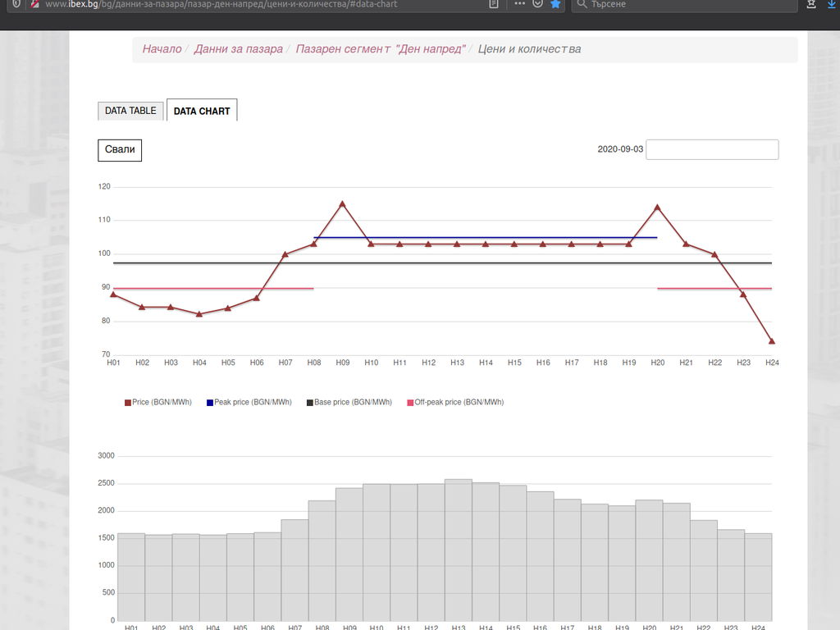This screenshot has height=630, width=840.
Task: Click the date input field next to 2020-09-03
Action: [712, 149]
